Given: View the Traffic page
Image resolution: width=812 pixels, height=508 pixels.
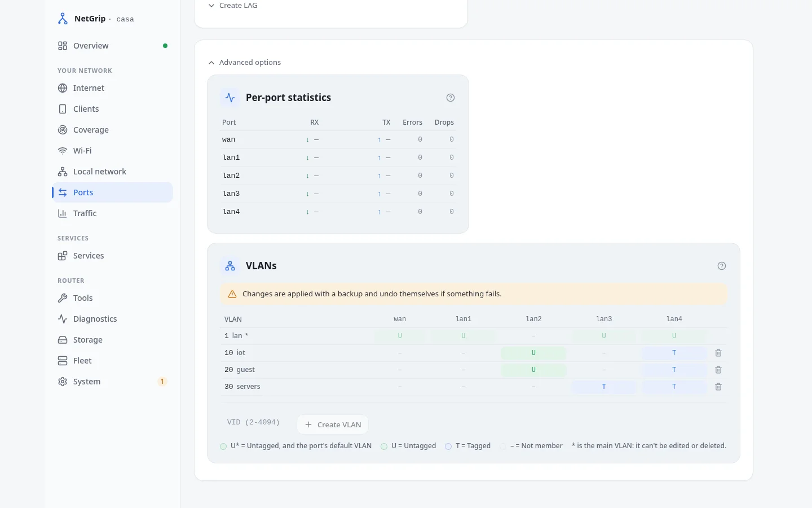Looking at the screenshot, I should [x=112, y=213].
